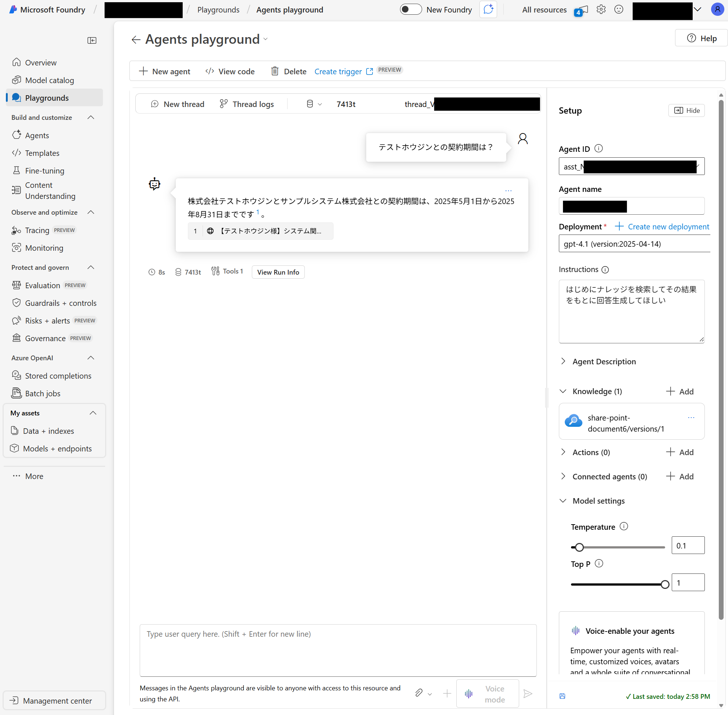The width and height of the screenshot is (728, 715).
Task: Click the Temperature info icon
Action: pyautogui.click(x=624, y=526)
